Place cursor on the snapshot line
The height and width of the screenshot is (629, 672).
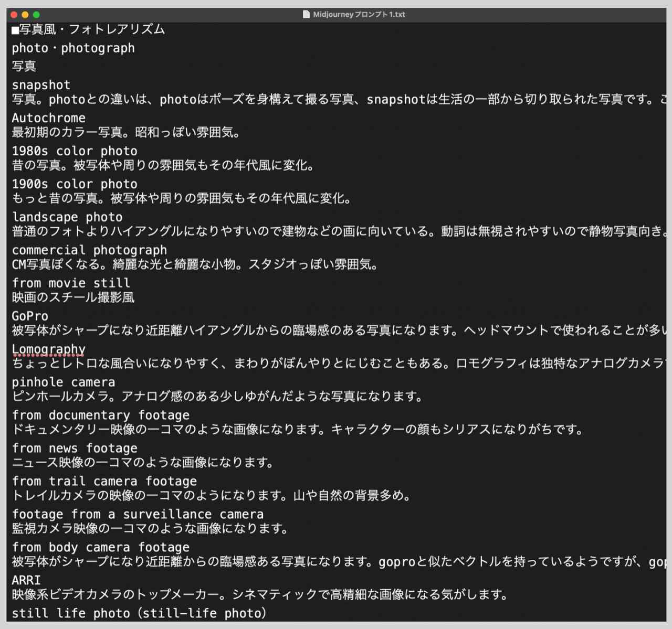41,85
